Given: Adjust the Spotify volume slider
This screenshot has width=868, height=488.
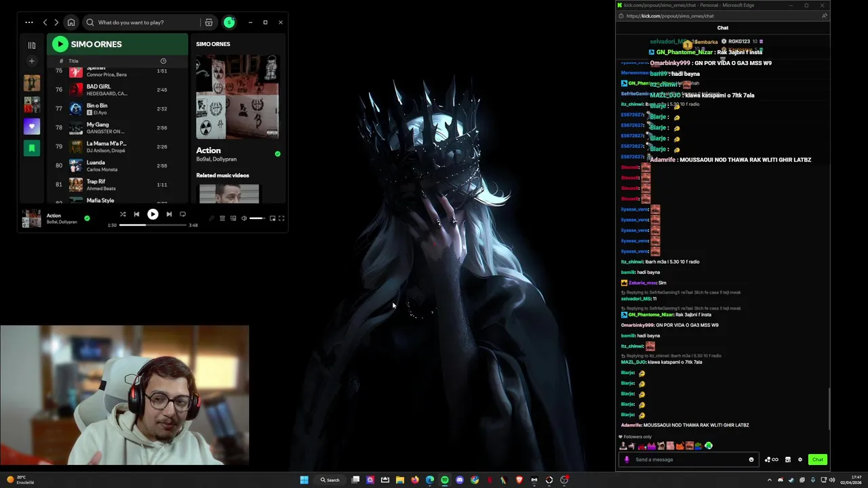Looking at the screenshot, I should tap(257, 218).
